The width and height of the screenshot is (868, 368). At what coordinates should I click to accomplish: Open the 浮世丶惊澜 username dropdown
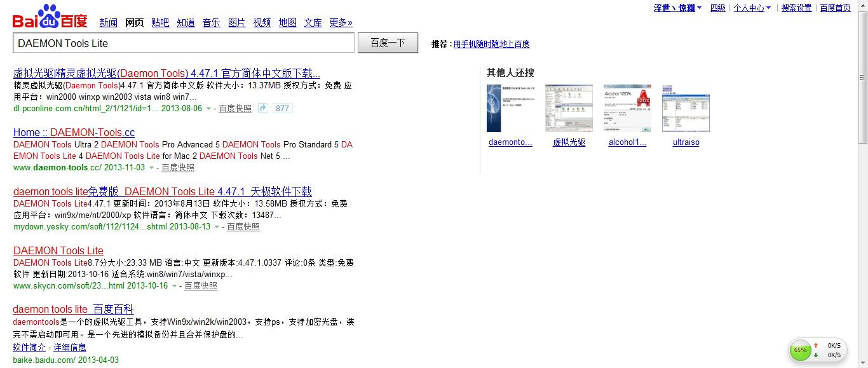(677, 8)
